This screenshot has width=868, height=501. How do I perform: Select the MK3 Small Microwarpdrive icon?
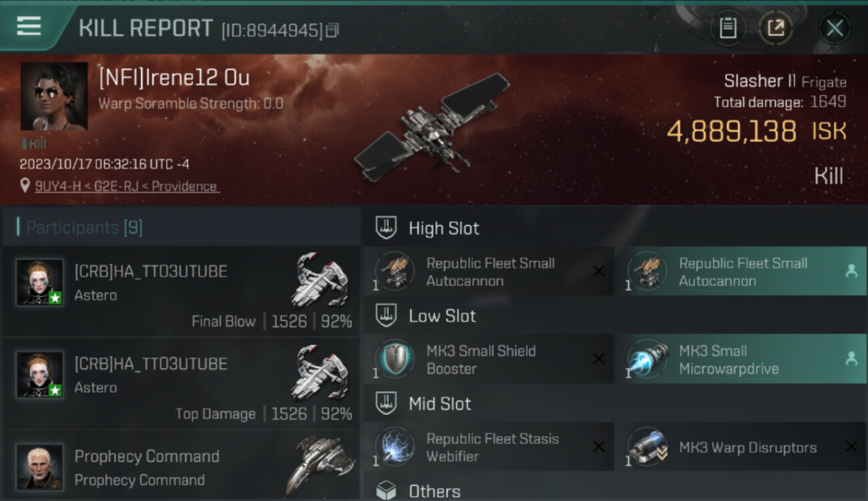click(647, 359)
